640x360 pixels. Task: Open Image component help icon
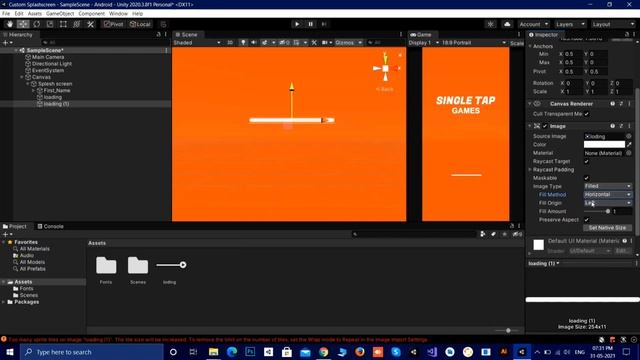tap(612, 126)
